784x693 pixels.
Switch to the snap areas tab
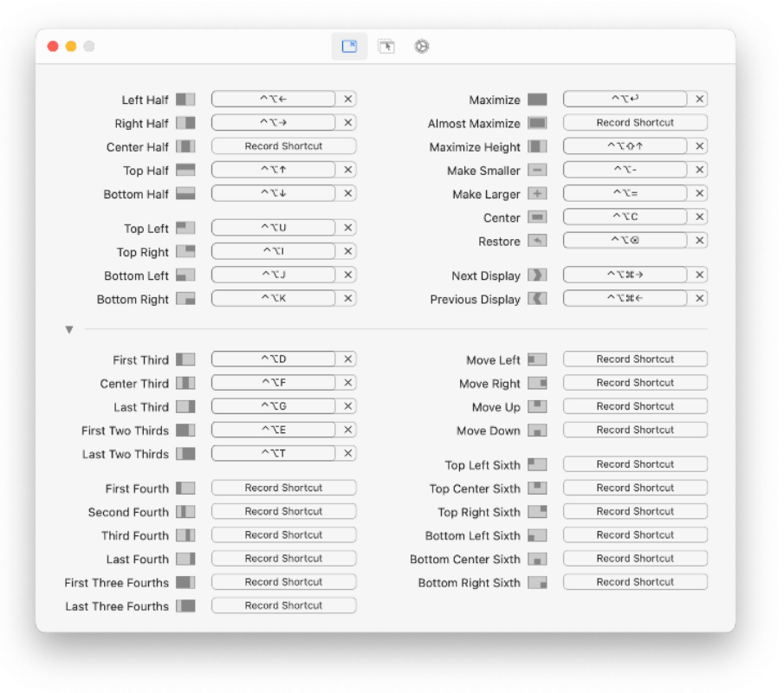click(x=386, y=47)
